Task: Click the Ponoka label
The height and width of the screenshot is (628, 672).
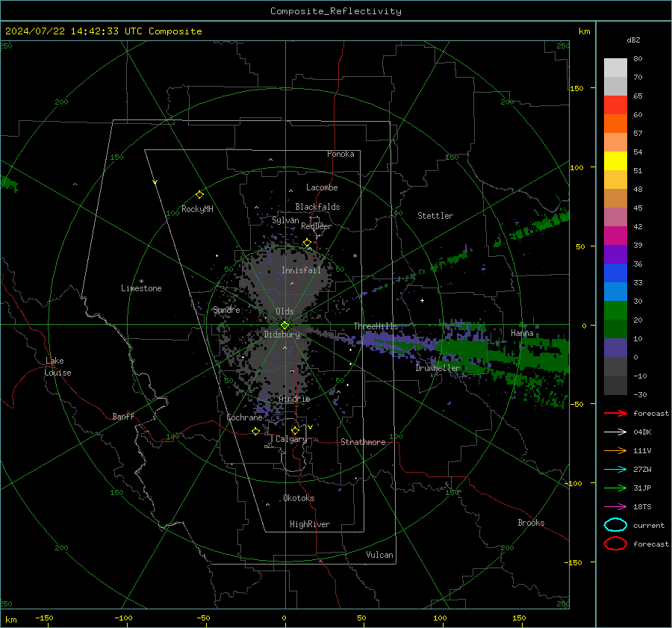Action: point(340,154)
